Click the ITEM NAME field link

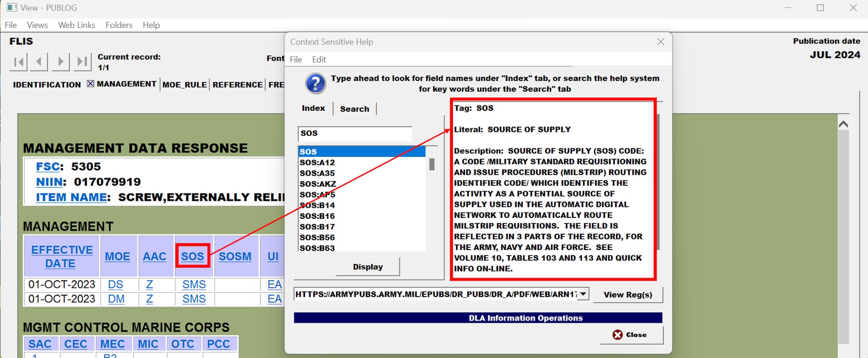click(x=71, y=197)
